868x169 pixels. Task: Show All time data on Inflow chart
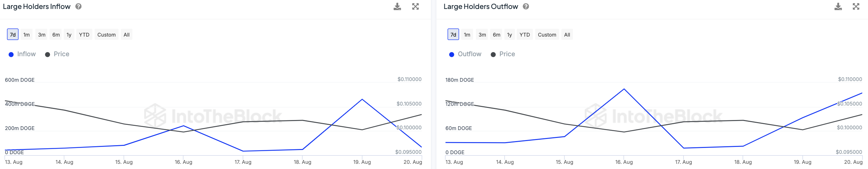[127, 34]
